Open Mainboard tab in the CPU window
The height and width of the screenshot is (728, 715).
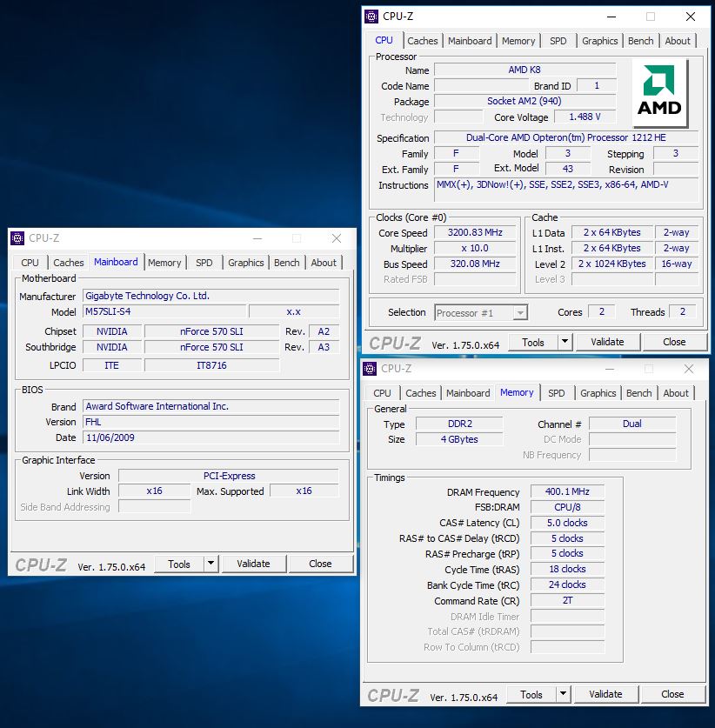(x=470, y=41)
